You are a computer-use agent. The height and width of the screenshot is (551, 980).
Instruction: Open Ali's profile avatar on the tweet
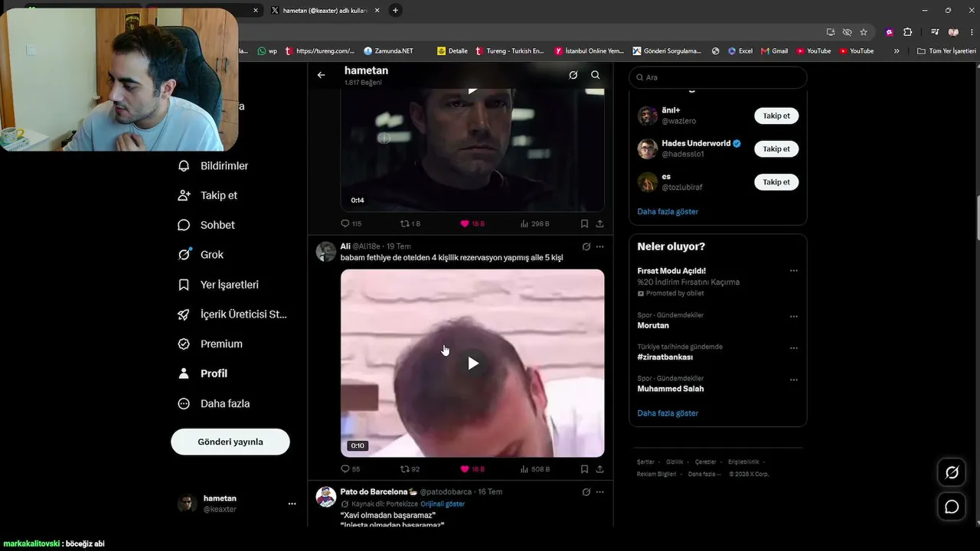pos(326,252)
